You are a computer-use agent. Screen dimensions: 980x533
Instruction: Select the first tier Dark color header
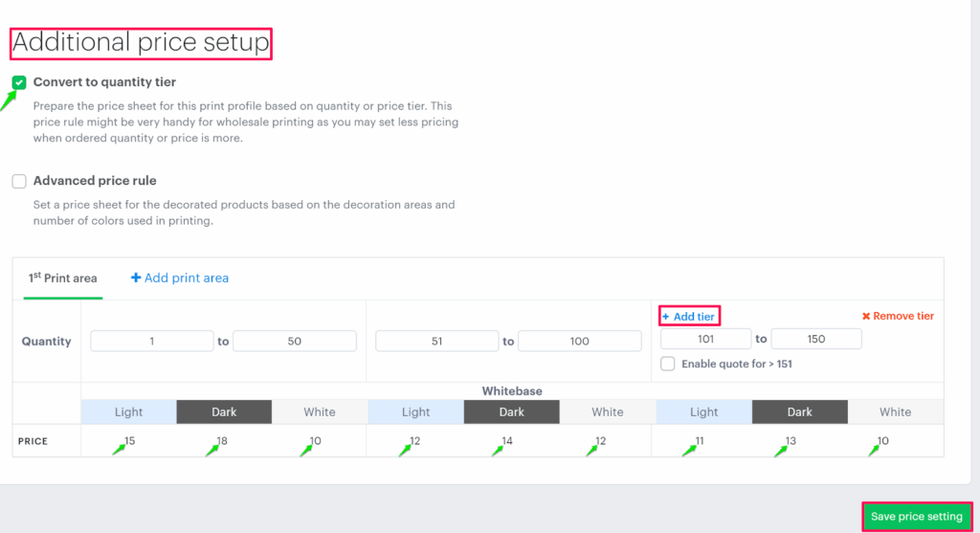pos(224,412)
